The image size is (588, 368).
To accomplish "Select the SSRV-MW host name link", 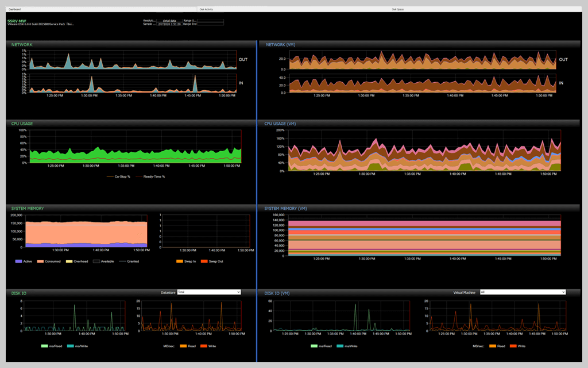I will pyautogui.click(x=16, y=20).
